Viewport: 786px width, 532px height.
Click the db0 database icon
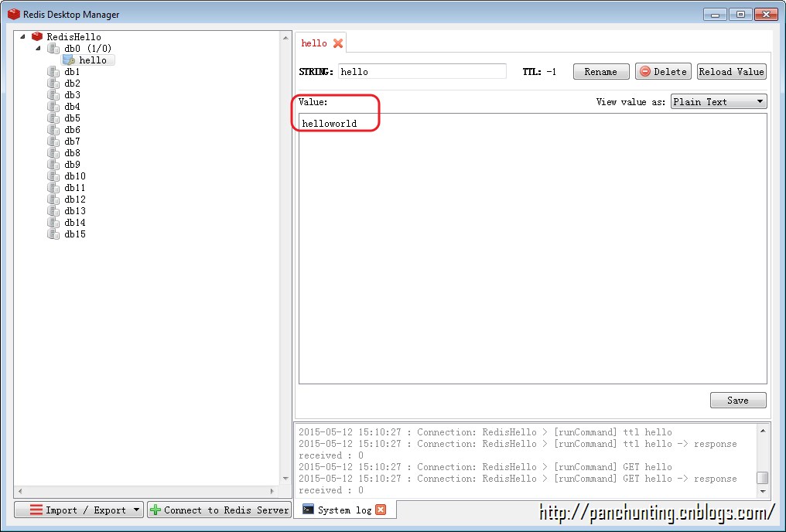(53, 48)
